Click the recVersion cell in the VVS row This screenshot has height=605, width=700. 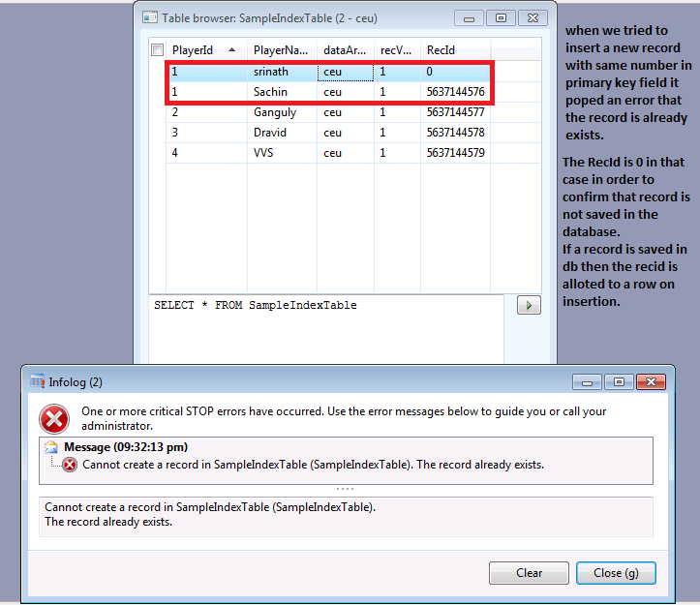tap(397, 153)
